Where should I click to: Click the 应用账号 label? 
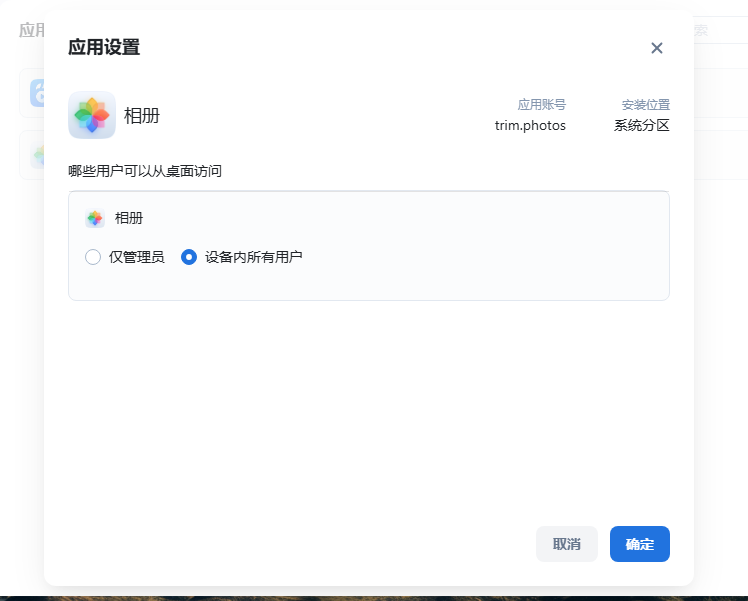[541, 104]
